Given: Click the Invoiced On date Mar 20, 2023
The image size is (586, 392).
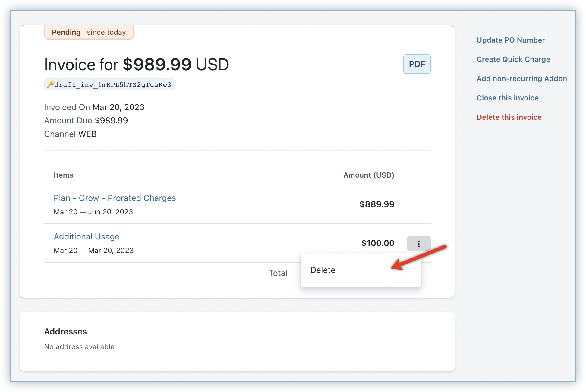Looking at the screenshot, I should (x=118, y=107).
